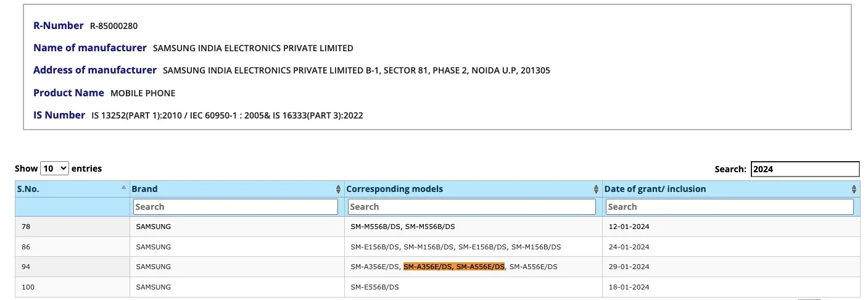Click row with S.No. 78
868x300 pixels.
tap(437, 227)
